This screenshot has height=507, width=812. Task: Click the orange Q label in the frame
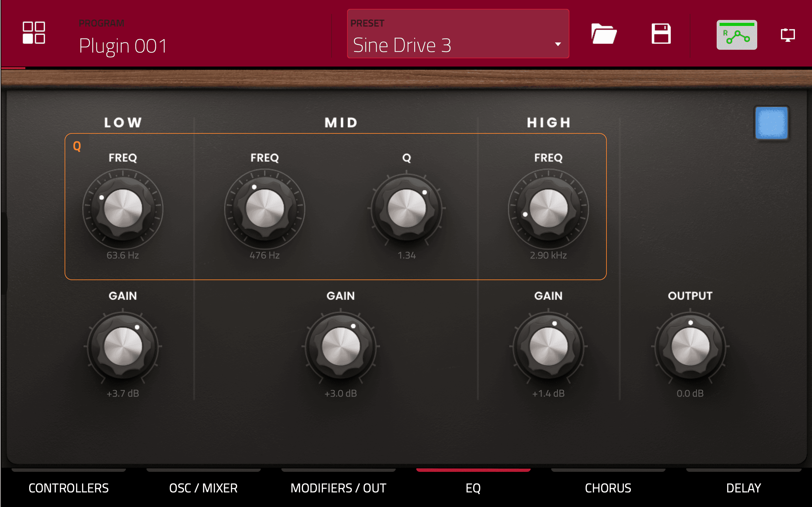pos(77,146)
